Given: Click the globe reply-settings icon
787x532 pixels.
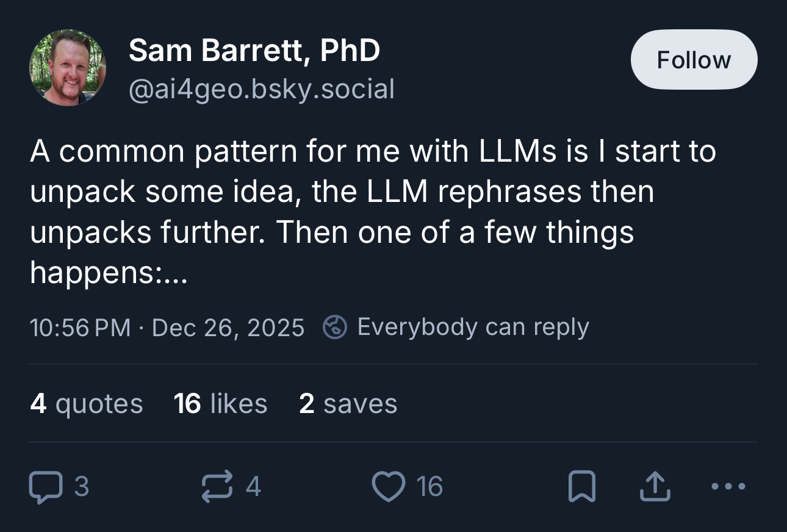Looking at the screenshot, I should click(334, 328).
